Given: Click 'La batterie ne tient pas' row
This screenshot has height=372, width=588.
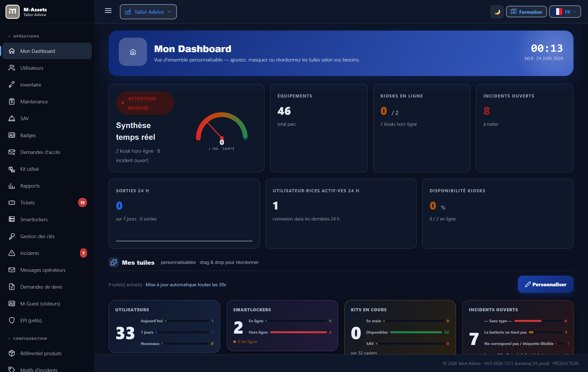Looking at the screenshot, I should tap(525, 332).
